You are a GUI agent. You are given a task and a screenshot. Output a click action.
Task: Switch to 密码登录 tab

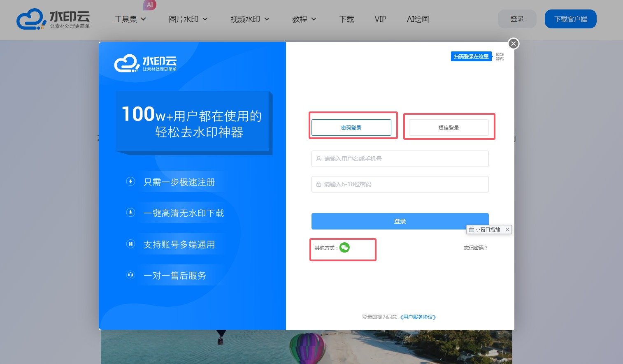click(x=351, y=128)
